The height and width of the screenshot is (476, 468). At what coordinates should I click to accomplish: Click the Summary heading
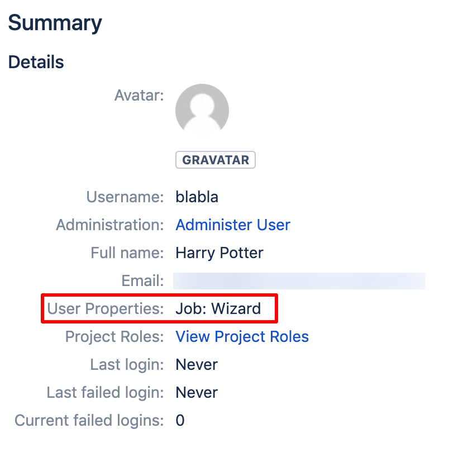click(55, 23)
